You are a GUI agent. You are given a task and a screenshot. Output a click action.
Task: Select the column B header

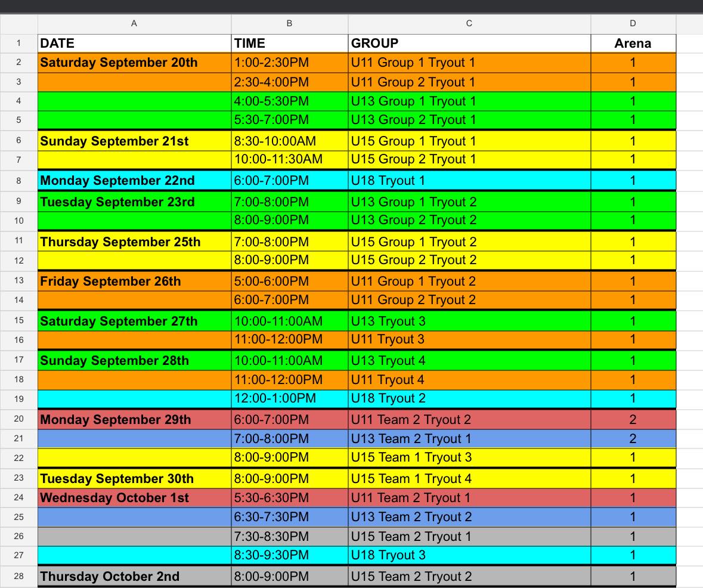tap(289, 23)
